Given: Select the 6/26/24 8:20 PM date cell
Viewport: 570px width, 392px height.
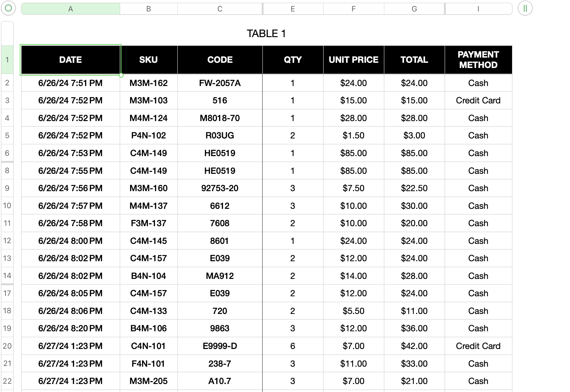Looking at the screenshot, I should 70,329.
